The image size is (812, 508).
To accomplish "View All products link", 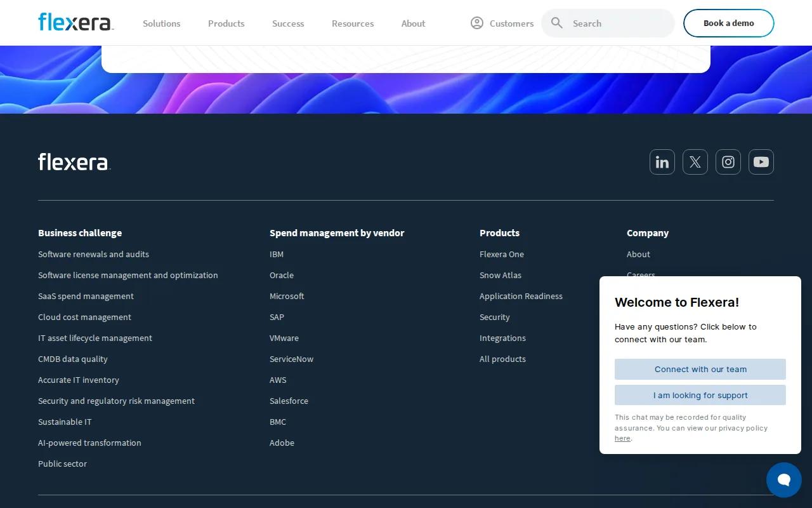I will [x=502, y=359].
